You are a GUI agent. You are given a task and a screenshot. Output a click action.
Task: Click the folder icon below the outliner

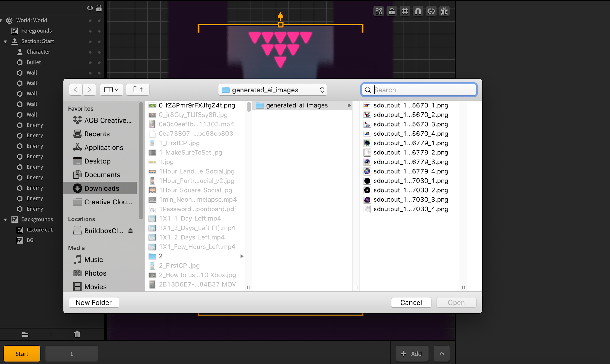pos(25,335)
